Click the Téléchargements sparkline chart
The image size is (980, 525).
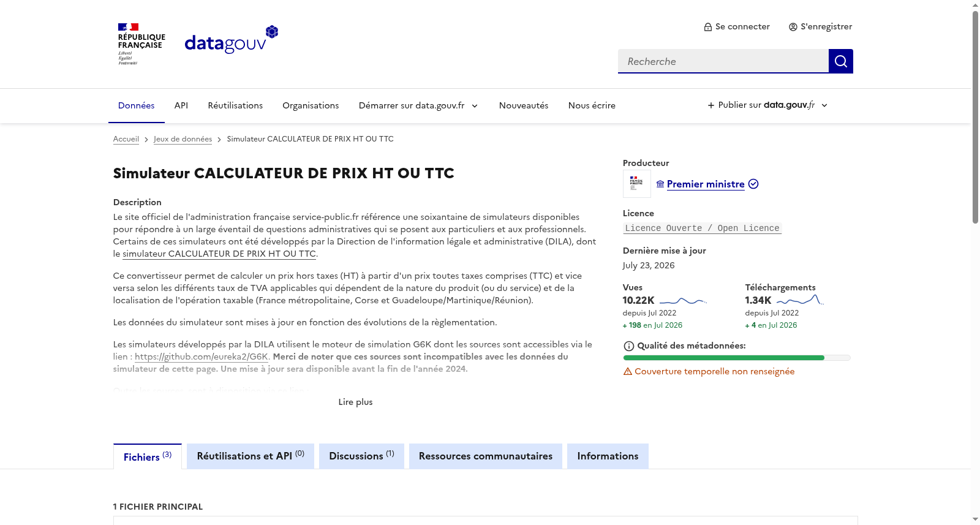(800, 300)
